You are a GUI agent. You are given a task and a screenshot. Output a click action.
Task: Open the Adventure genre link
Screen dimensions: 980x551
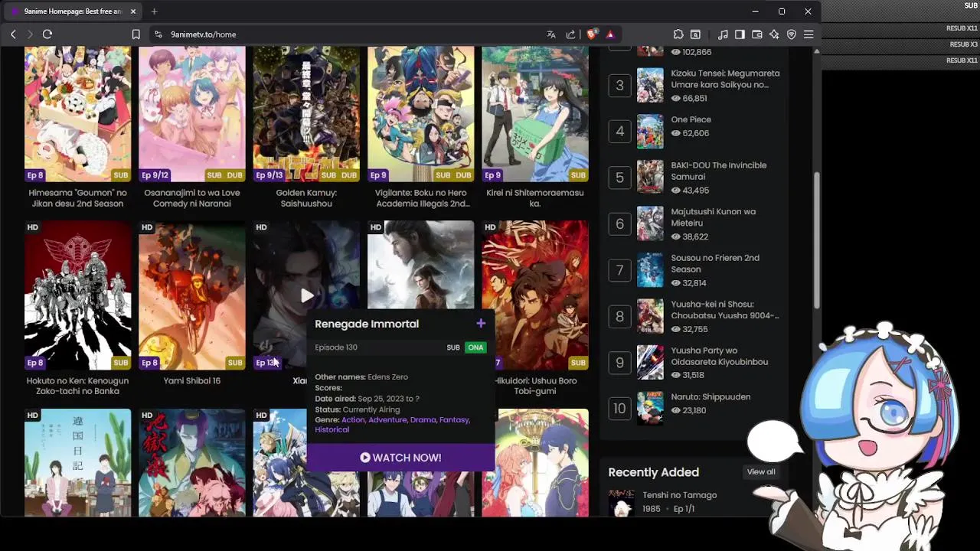click(x=387, y=419)
